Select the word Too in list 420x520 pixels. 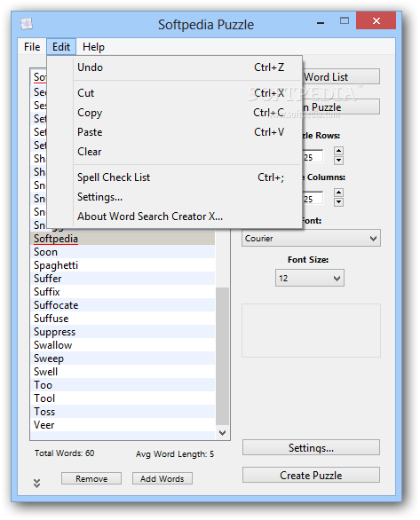[123, 385]
